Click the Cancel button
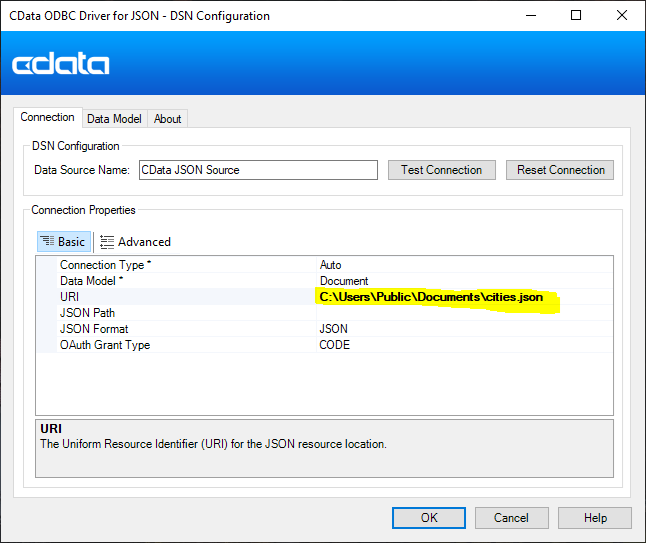 (512, 518)
